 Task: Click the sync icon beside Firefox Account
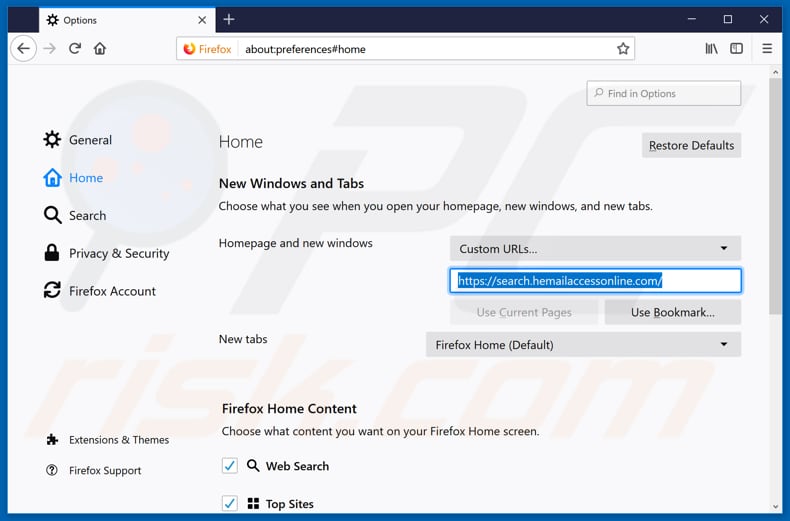pos(52,290)
